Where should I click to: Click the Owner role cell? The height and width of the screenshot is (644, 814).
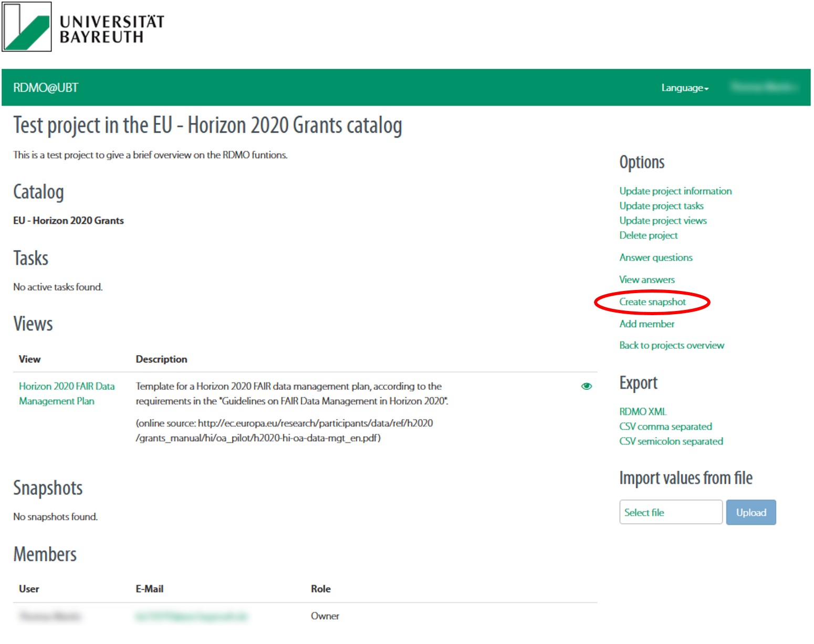click(x=325, y=616)
